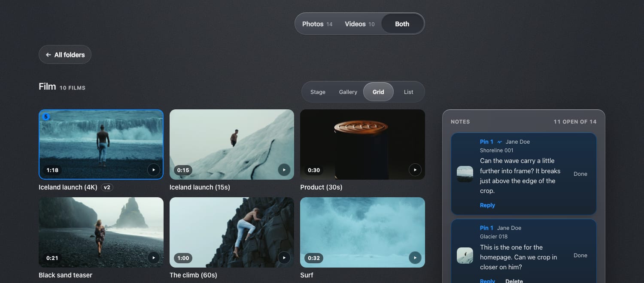Click the 5 notes badge on Iceland thumbnail
Image resolution: width=644 pixels, height=283 pixels.
pos(46,117)
